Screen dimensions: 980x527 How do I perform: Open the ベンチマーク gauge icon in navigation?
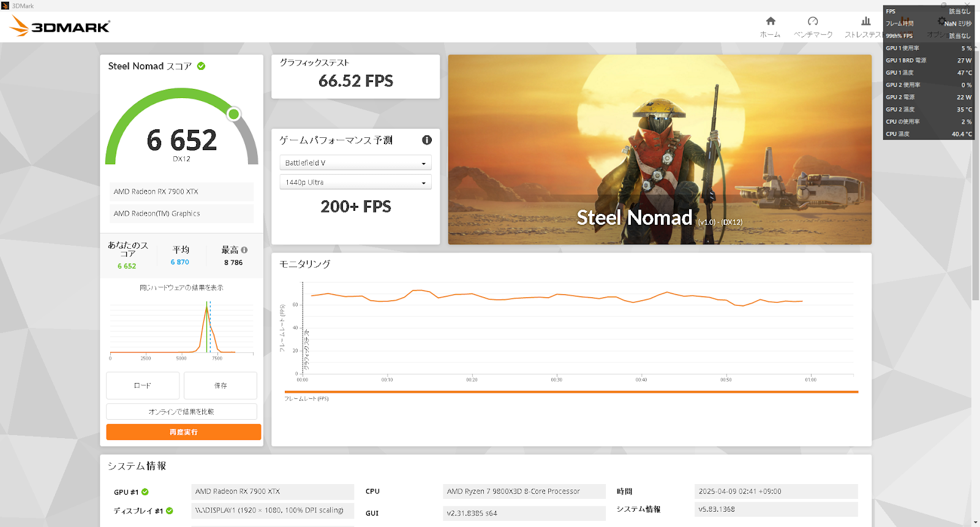click(813, 21)
